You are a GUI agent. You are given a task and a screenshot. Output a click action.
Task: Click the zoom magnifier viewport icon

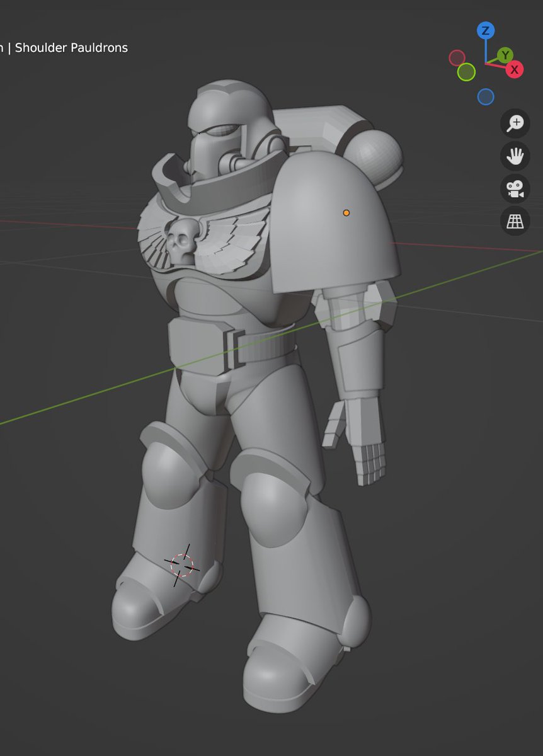point(515,123)
